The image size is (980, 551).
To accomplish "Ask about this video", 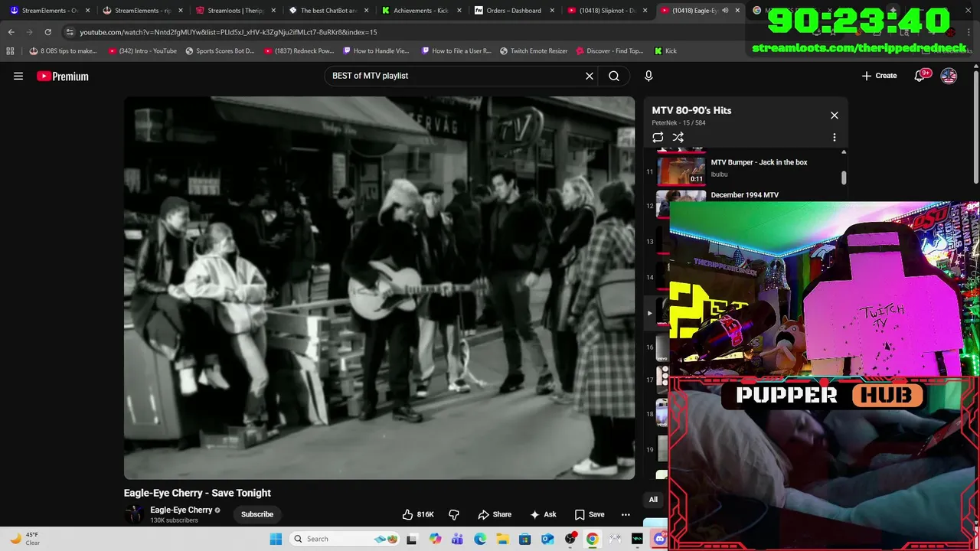I will point(543,514).
